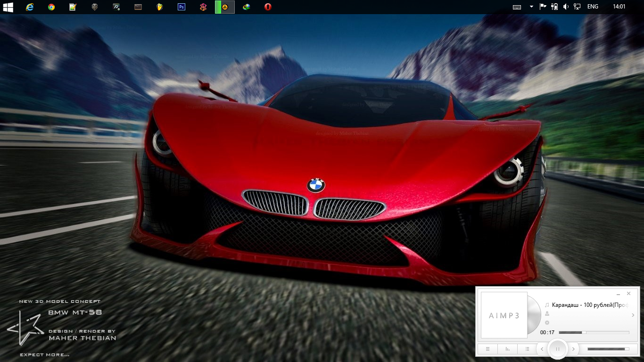Show hidden system tray icons

click(531, 7)
